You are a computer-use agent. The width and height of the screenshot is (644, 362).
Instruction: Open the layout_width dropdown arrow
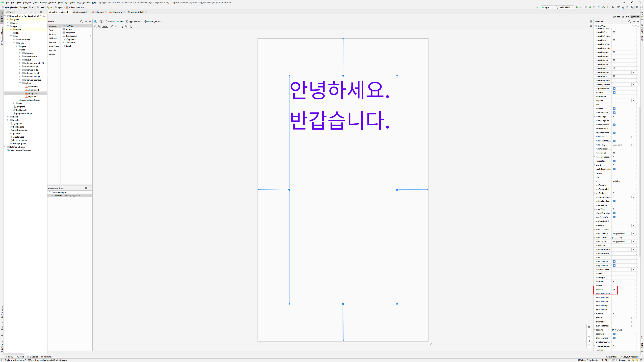633,242
